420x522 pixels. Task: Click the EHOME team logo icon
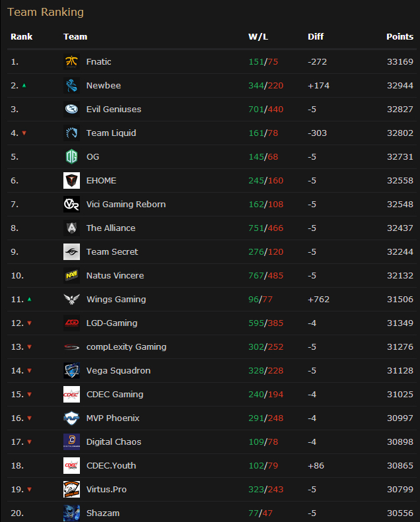click(x=72, y=181)
